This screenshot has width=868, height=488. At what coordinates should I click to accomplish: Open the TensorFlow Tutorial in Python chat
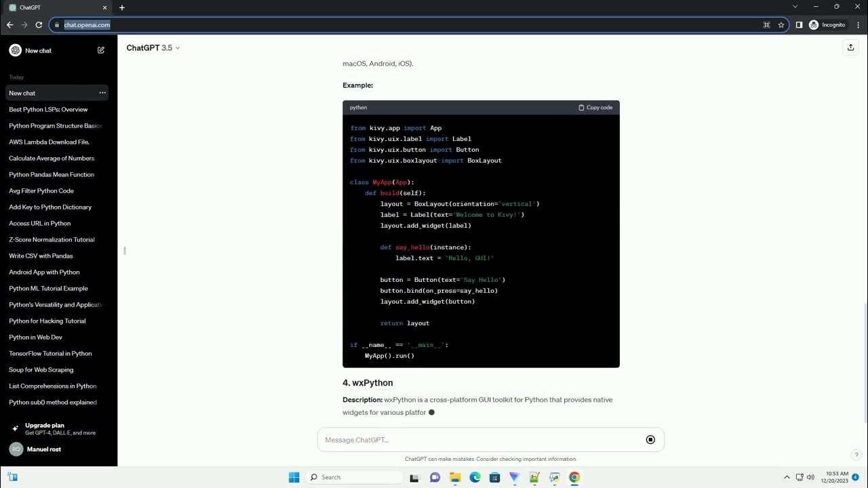(57, 353)
